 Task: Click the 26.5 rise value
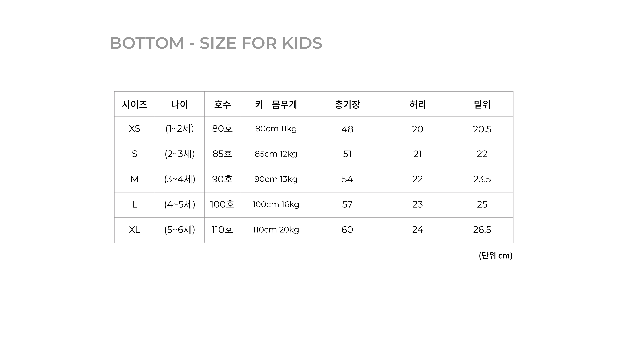(x=482, y=230)
